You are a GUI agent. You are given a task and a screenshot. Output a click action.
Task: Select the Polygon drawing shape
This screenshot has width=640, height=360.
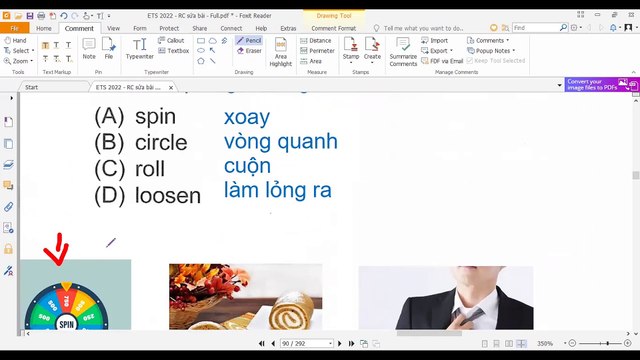point(201,61)
